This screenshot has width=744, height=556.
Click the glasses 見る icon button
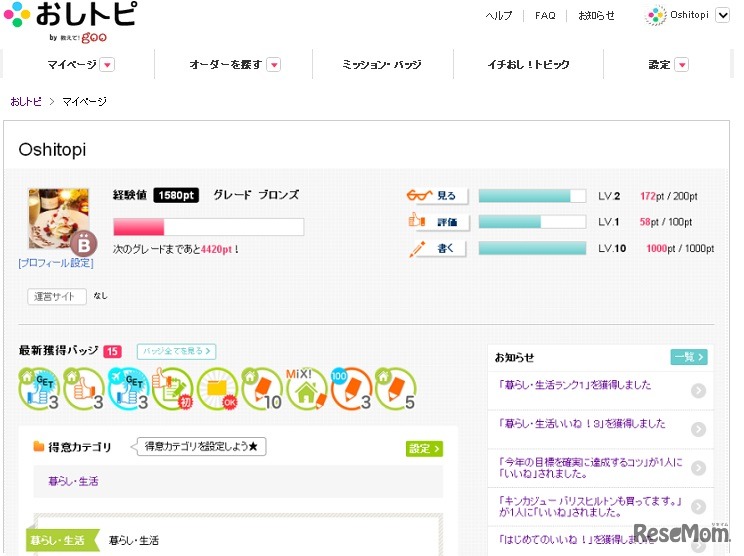pos(437,196)
